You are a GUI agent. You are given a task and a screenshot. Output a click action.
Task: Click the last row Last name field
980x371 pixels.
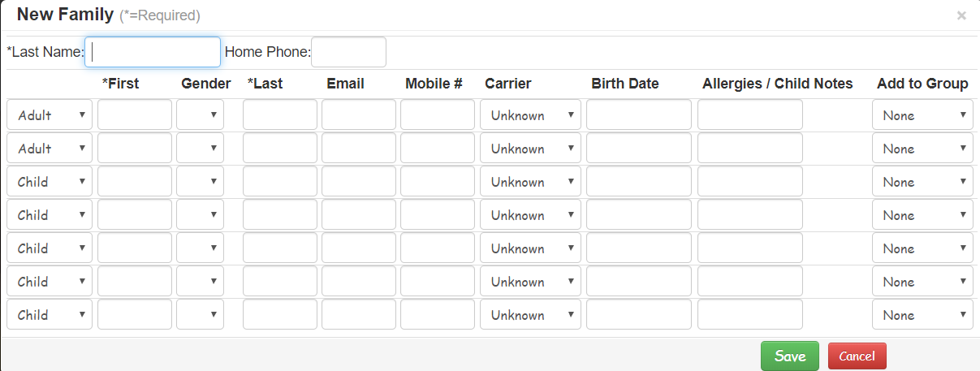click(280, 315)
